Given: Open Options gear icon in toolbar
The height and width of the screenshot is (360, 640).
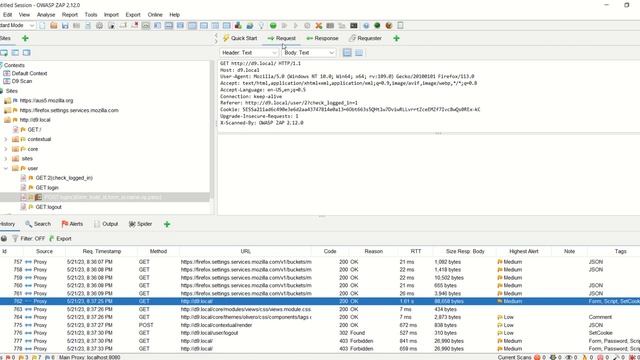Looking at the screenshot, I should [99, 25].
